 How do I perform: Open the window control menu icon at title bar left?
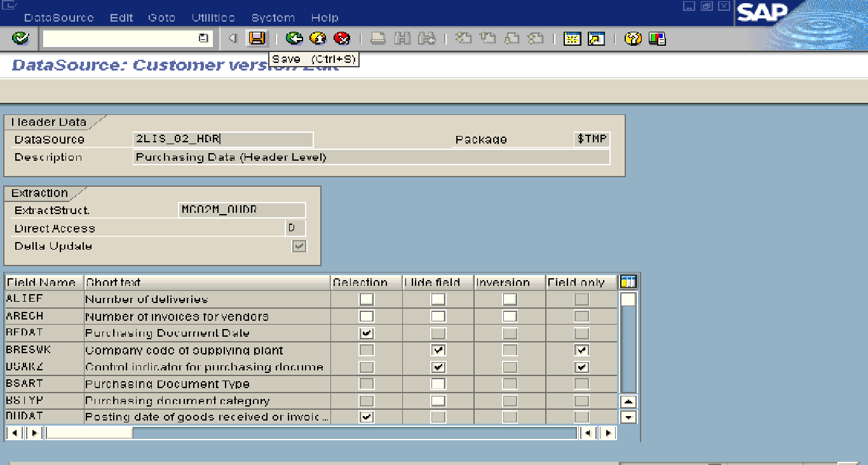point(9,5)
